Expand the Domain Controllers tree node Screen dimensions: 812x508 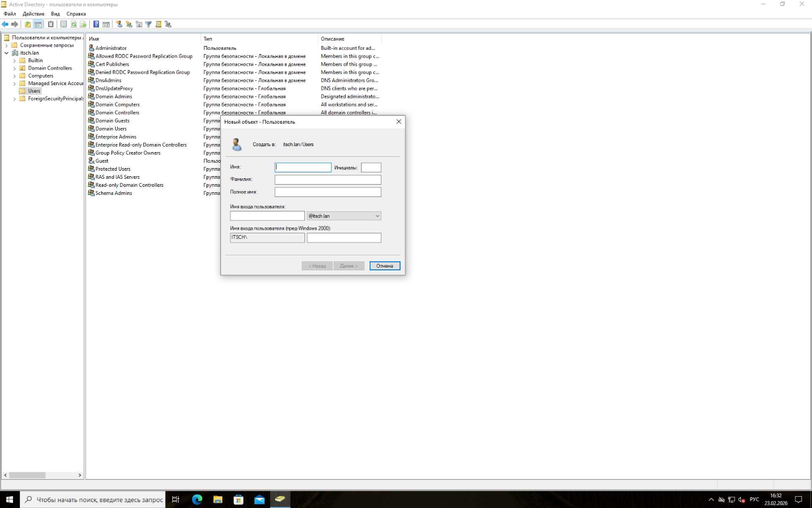point(14,68)
